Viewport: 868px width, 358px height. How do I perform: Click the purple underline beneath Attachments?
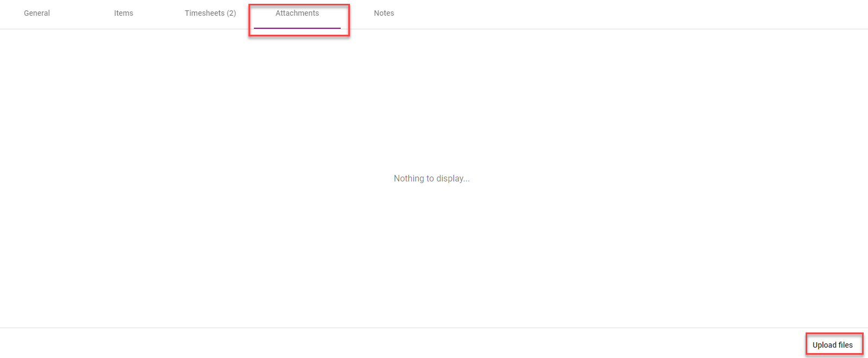point(297,28)
